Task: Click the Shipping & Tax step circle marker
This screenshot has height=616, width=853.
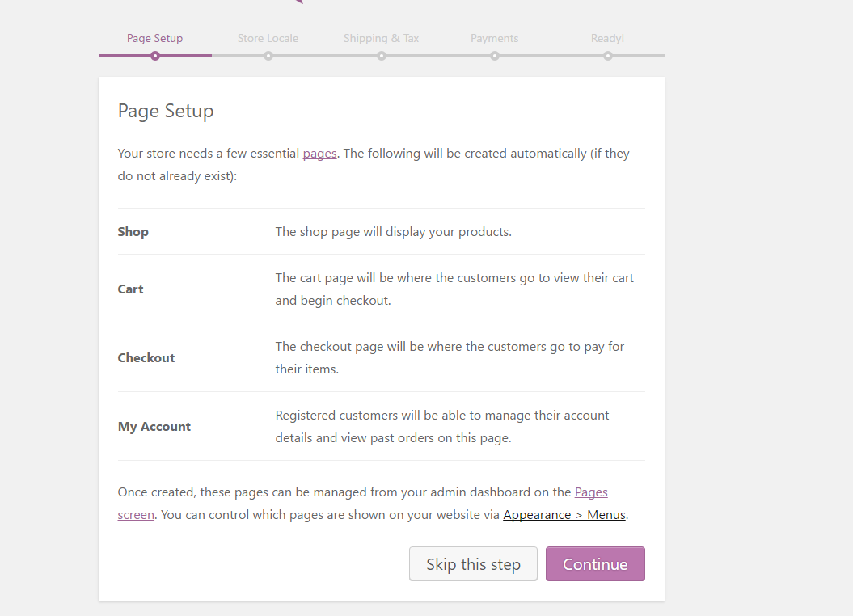Action: (x=382, y=56)
